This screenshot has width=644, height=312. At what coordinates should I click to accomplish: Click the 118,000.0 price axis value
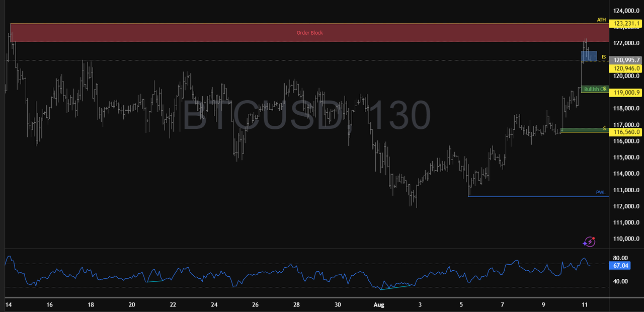[x=626, y=108]
